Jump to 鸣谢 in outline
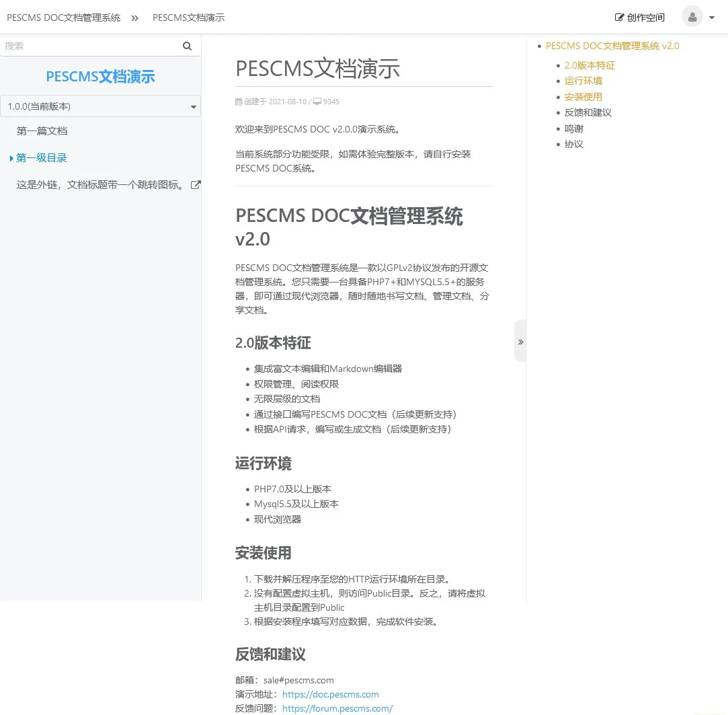Screen dimensions: 728x715 point(573,128)
